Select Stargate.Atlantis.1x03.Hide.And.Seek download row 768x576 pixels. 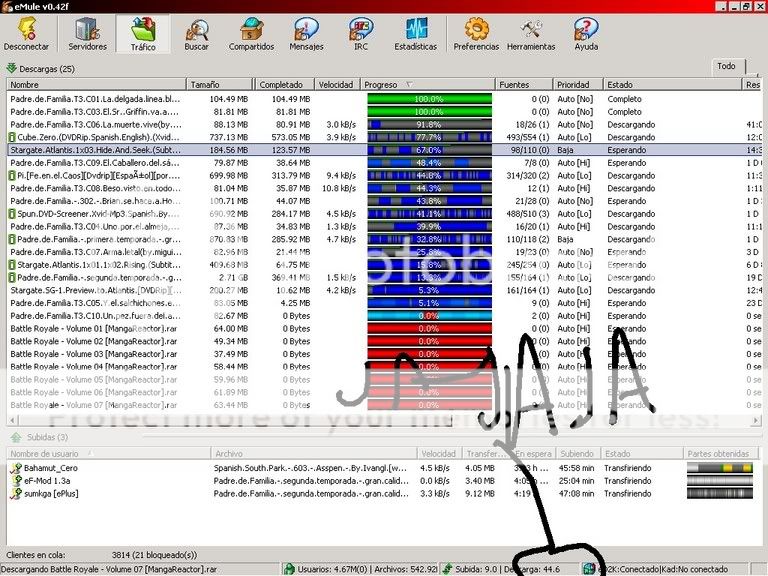click(384, 150)
